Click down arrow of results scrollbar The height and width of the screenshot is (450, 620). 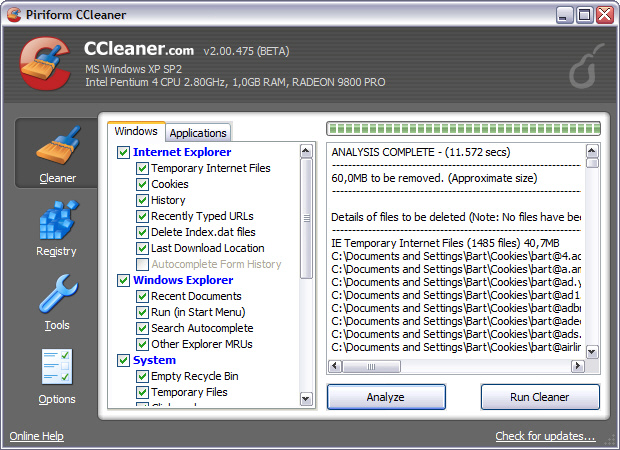coord(592,352)
